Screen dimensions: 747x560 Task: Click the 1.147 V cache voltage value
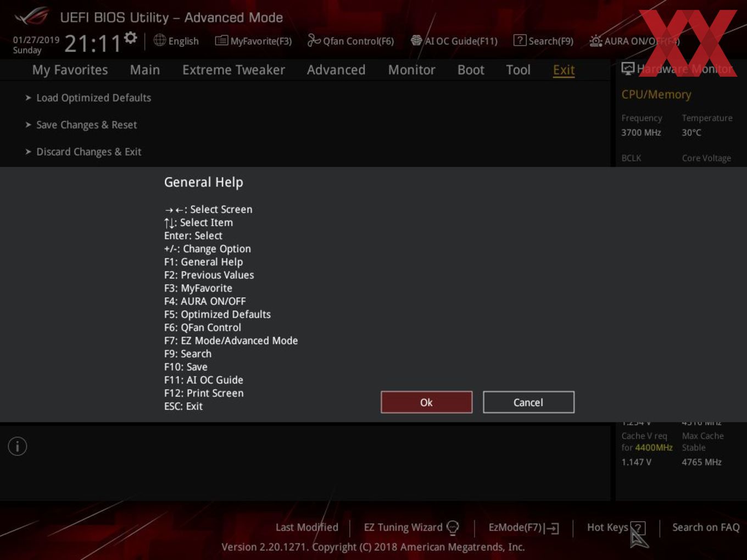click(636, 462)
